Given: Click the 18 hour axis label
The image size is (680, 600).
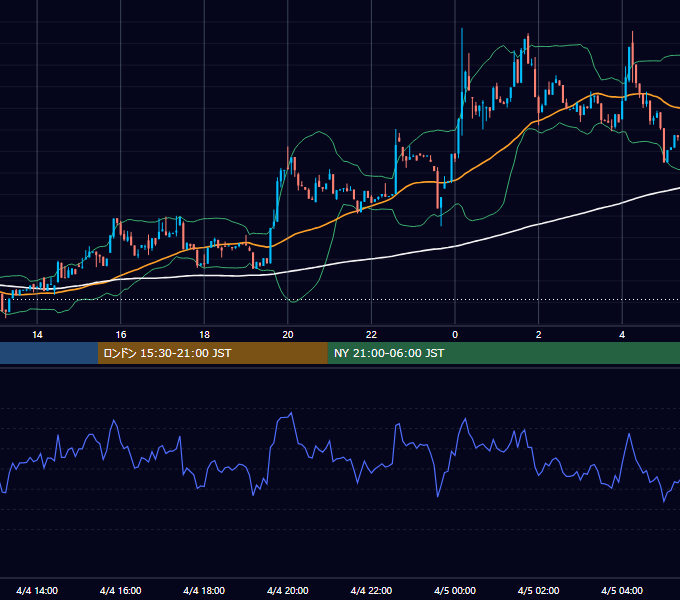Looking at the screenshot, I should (204, 335).
